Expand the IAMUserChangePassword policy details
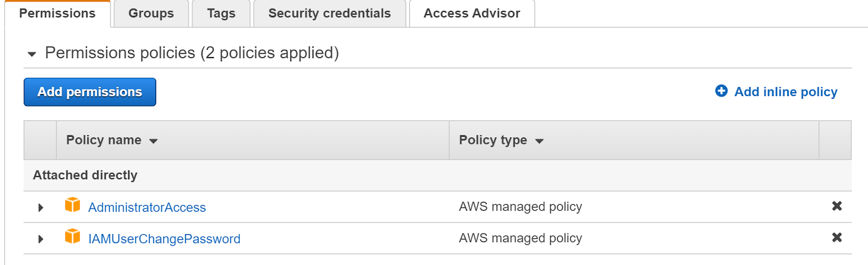The width and height of the screenshot is (868, 265). (x=41, y=239)
